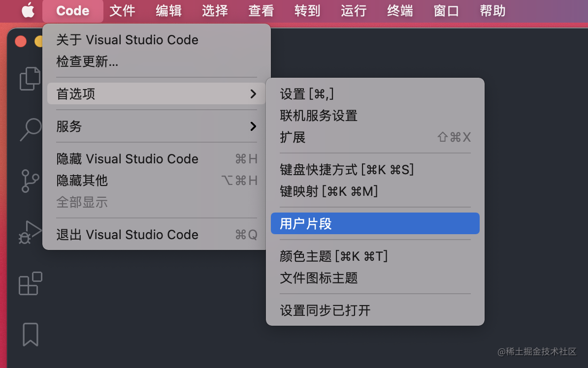Click 检查更新 in Code menu

coord(87,62)
